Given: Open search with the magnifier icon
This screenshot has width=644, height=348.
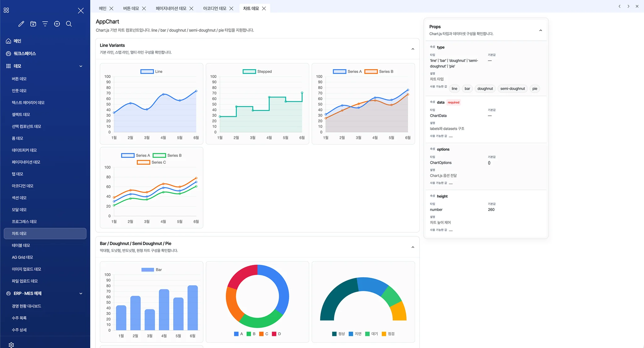Looking at the screenshot, I should (69, 24).
